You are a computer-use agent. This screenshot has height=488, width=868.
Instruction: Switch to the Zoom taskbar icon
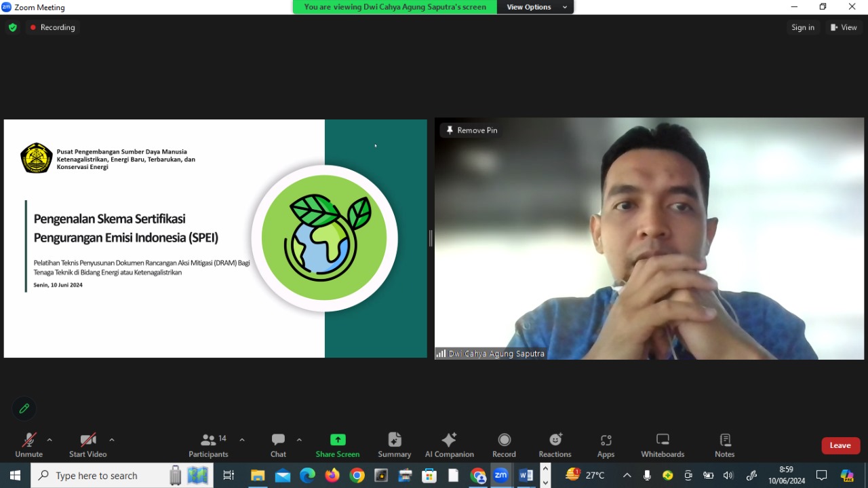click(501, 476)
